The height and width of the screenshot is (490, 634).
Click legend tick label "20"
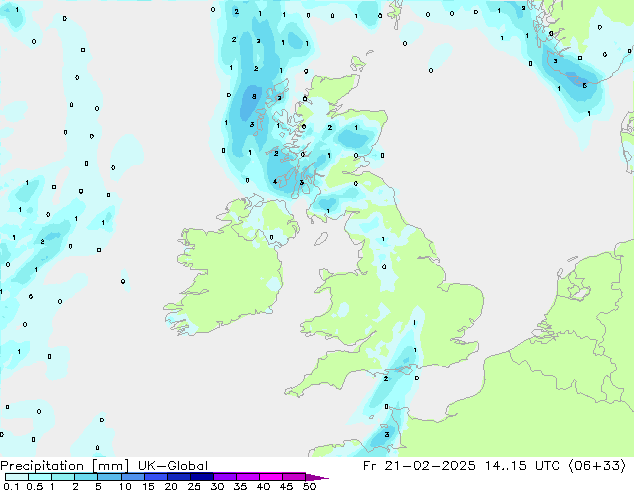171,486
